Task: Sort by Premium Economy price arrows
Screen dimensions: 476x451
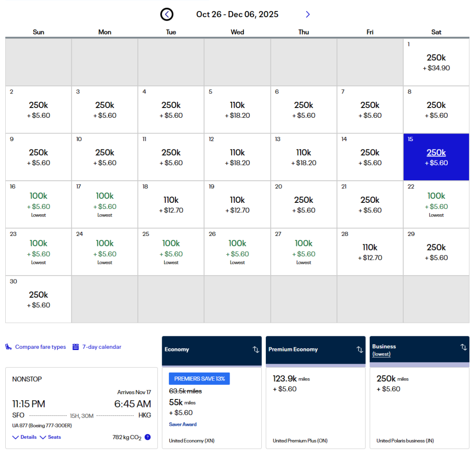Action: tap(360, 349)
